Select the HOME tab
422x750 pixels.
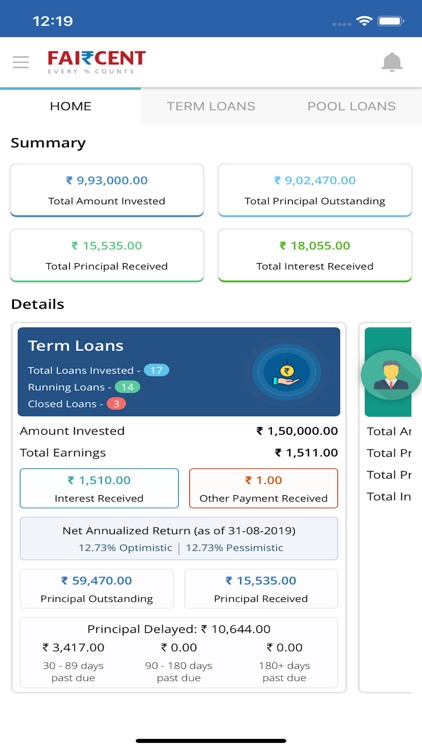(x=70, y=106)
